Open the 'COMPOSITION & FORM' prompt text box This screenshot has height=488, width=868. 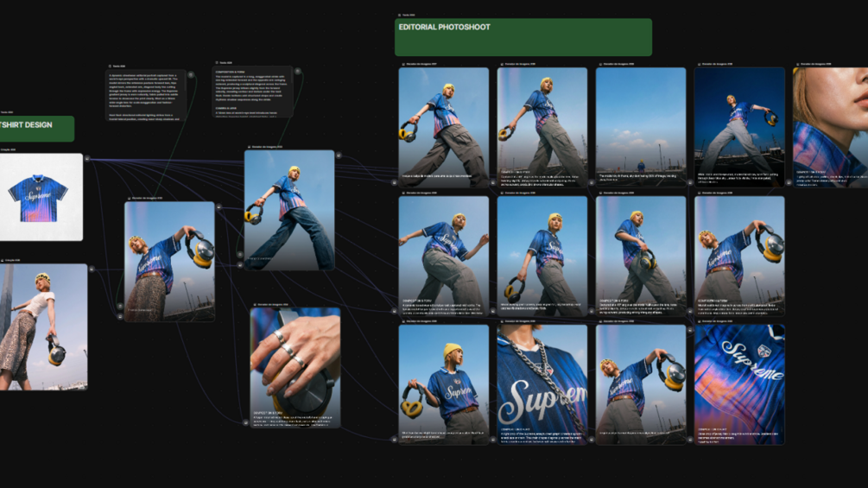252,92
